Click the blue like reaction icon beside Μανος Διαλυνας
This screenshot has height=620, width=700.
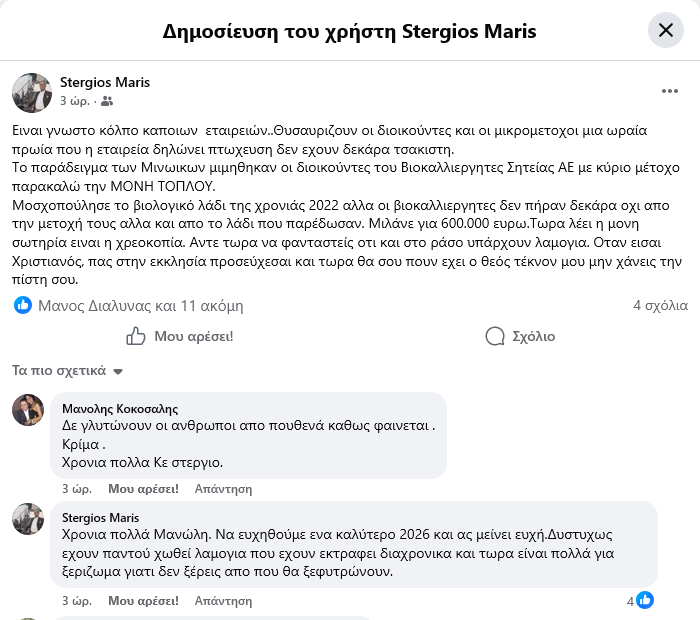tap(23, 305)
